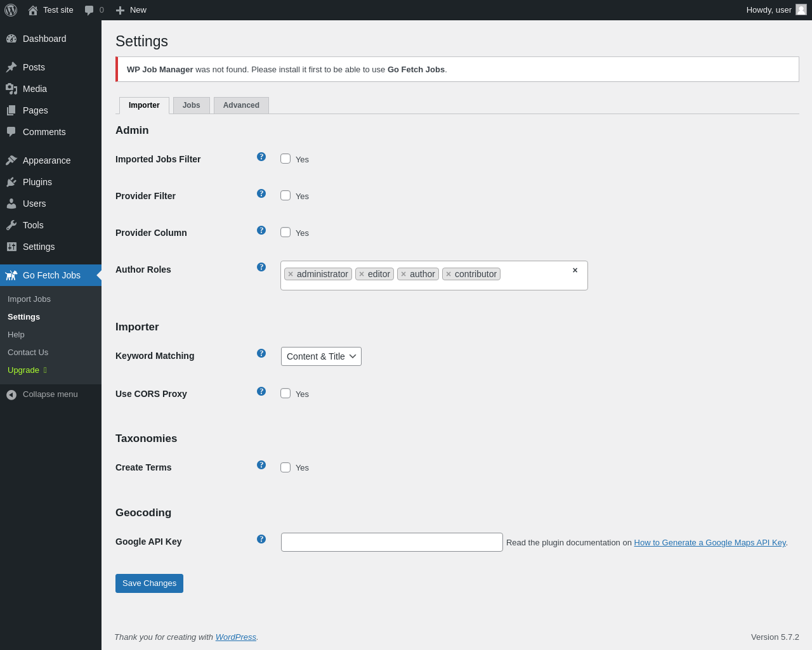Screen dimensions: 812x650
Task: Click the Comments bubble icon in sidebar
Action: (x=11, y=132)
